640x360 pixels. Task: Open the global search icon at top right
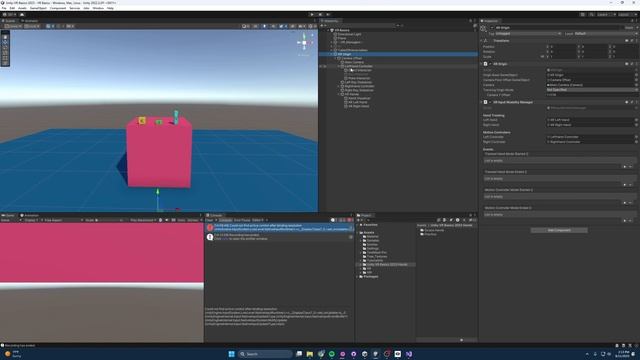[591, 15]
